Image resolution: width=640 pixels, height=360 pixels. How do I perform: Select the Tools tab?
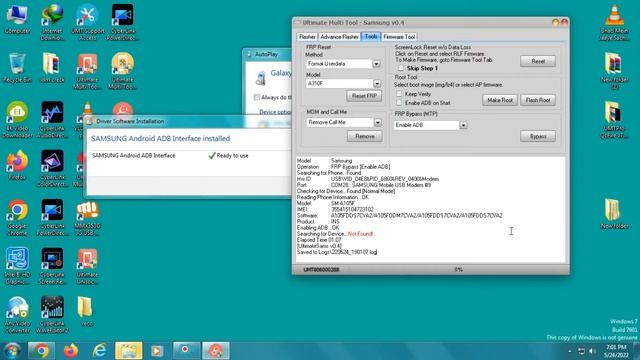(371, 36)
